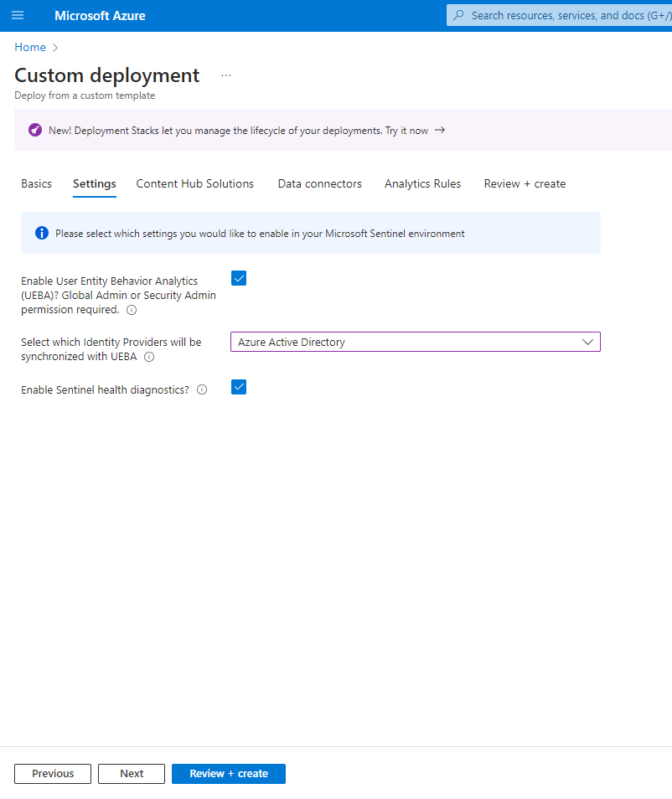672x799 pixels.
Task: Open the Identity Providers dropdown
Action: 415,342
